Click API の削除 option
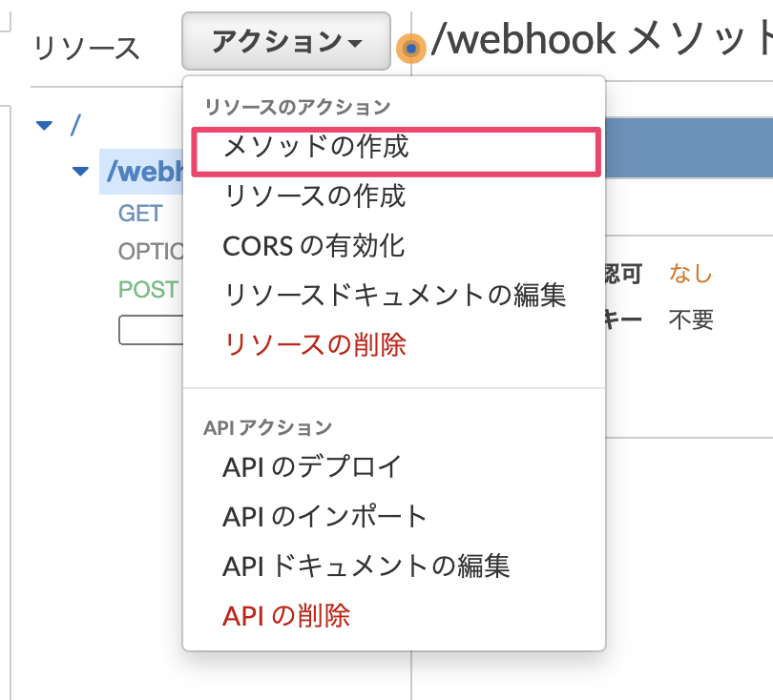This screenshot has height=700, width=773. [286, 615]
